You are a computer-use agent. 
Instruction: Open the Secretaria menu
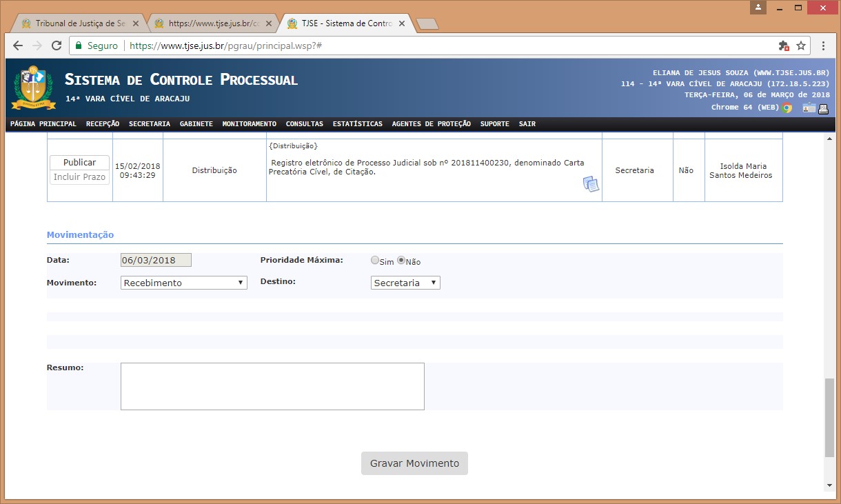click(149, 124)
